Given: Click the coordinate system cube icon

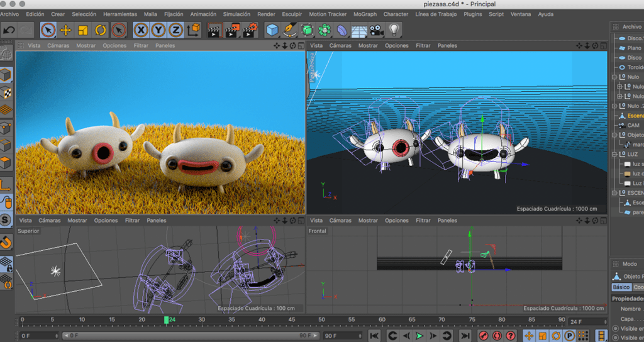Looking at the screenshot, I should [x=194, y=30].
